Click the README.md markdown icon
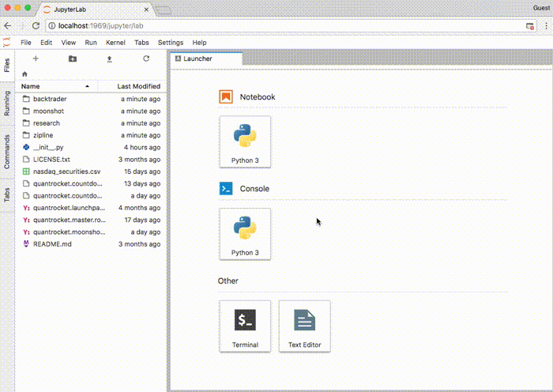Viewport: 553px width, 392px height. pyautogui.click(x=26, y=243)
